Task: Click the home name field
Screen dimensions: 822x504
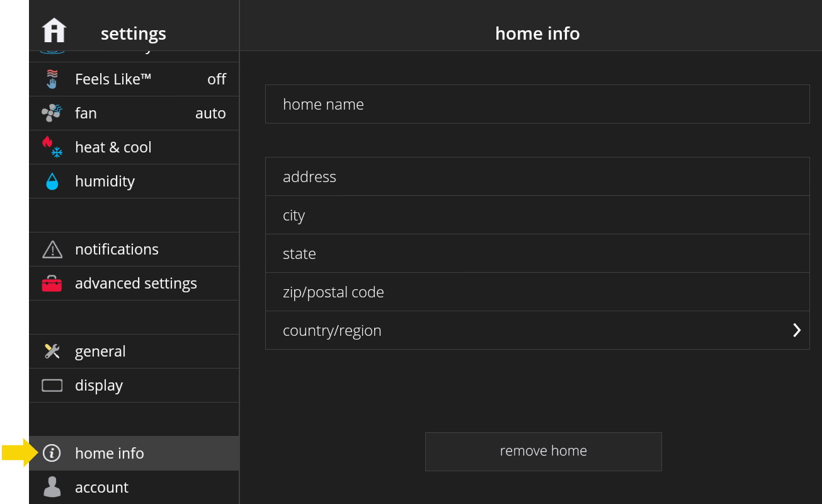Action: click(x=537, y=104)
